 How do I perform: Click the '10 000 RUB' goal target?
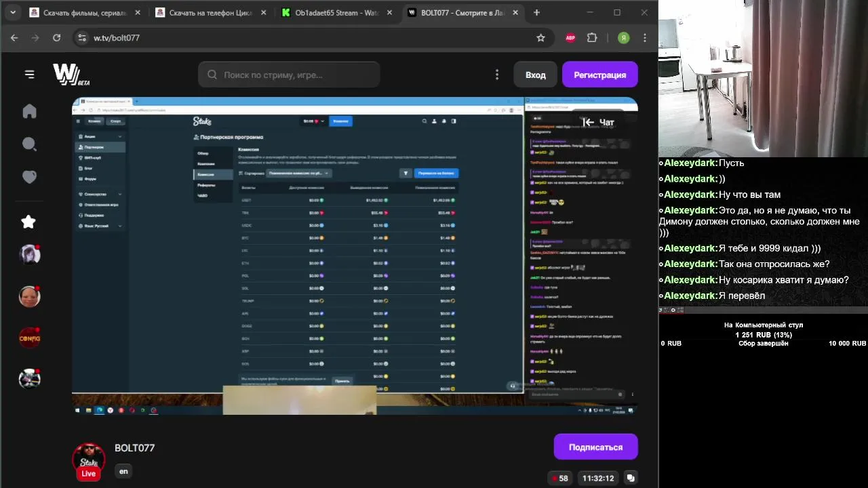tap(847, 344)
